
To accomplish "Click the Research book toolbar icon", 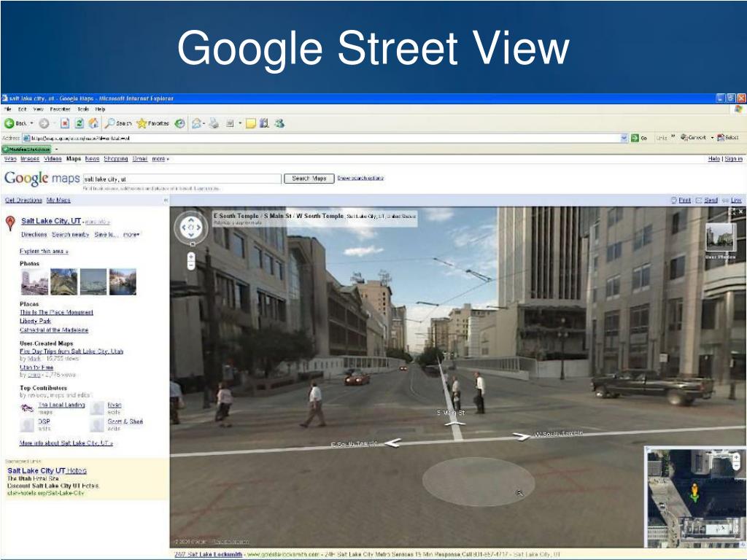I will coord(264,123).
